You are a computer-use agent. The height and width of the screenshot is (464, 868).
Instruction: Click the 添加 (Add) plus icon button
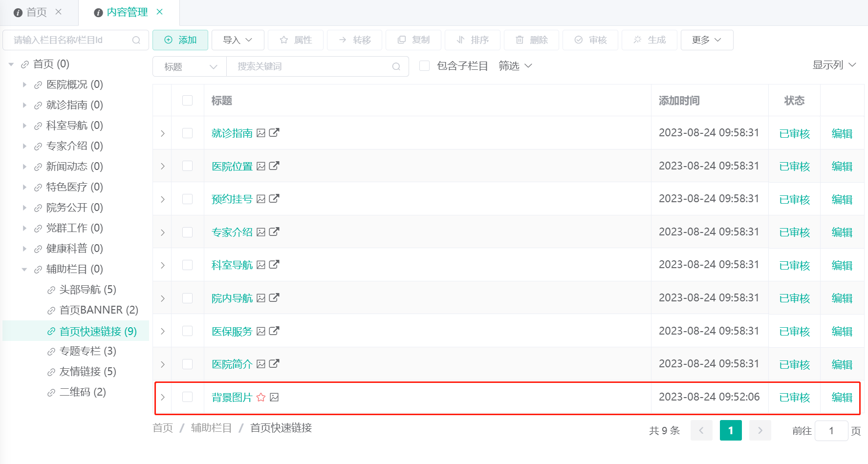pos(168,40)
